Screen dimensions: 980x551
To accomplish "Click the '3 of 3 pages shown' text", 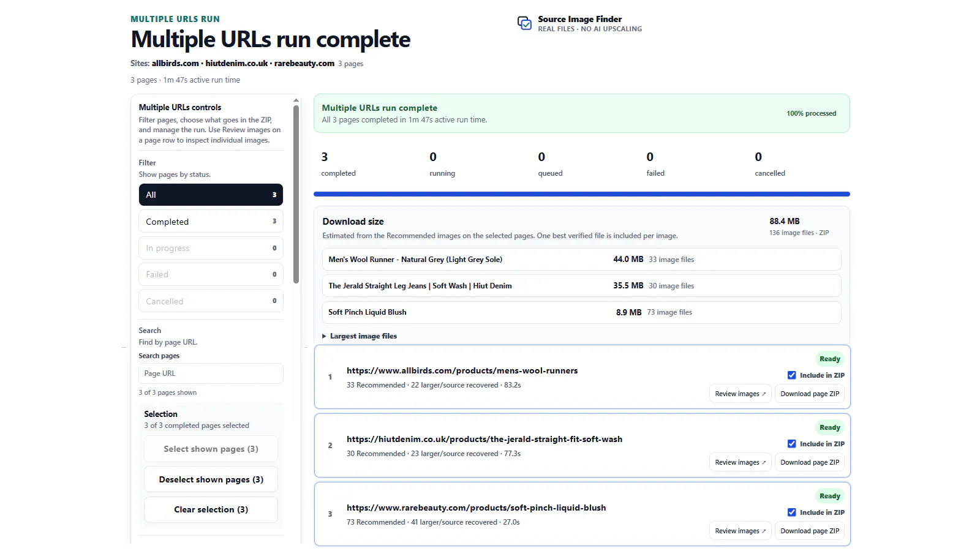I will click(168, 392).
